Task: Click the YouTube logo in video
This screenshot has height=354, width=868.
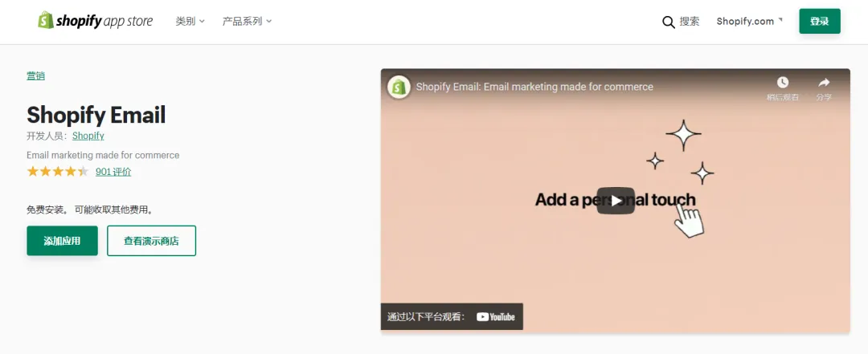Action: [495, 317]
